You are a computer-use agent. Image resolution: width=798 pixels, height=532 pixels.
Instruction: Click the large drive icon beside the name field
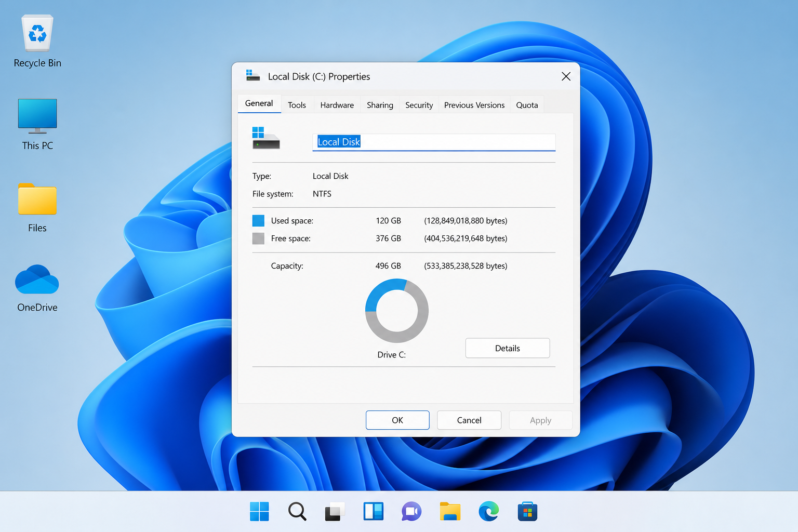(x=266, y=138)
